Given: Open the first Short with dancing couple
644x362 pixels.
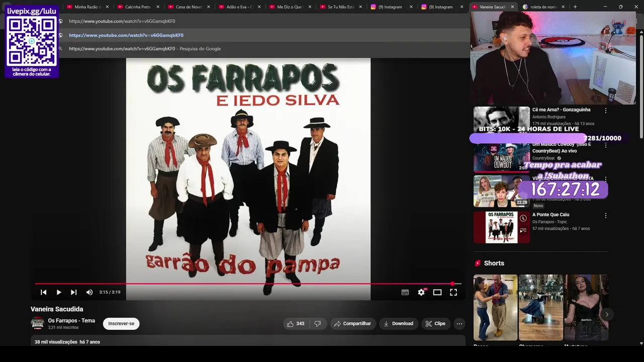Looking at the screenshot, I should coord(495,307).
